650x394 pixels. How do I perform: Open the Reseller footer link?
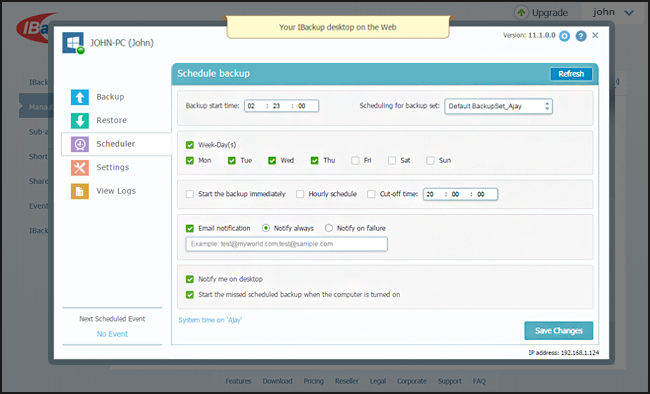pos(347,381)
